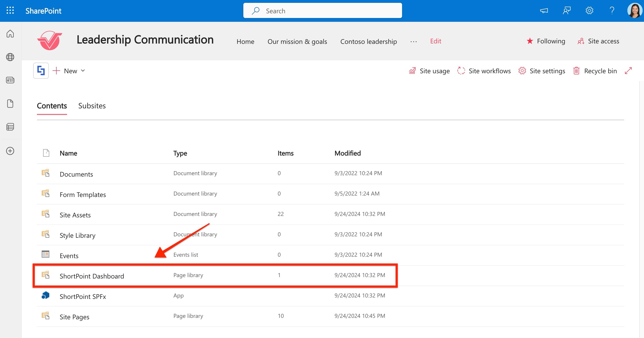Click the plus icon at sidebar bottom
644x338 pixels.
10,151
